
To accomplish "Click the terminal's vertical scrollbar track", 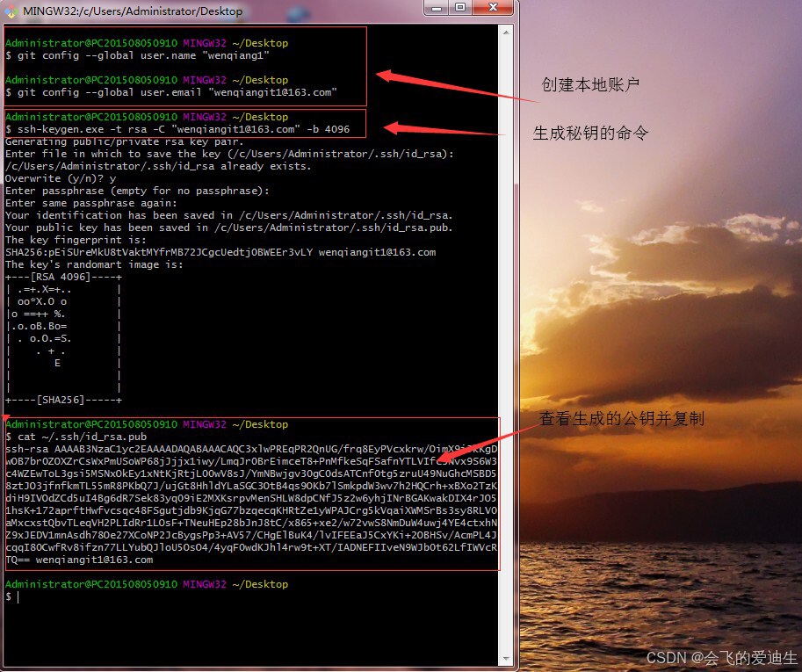I will (x=506, y=346).
